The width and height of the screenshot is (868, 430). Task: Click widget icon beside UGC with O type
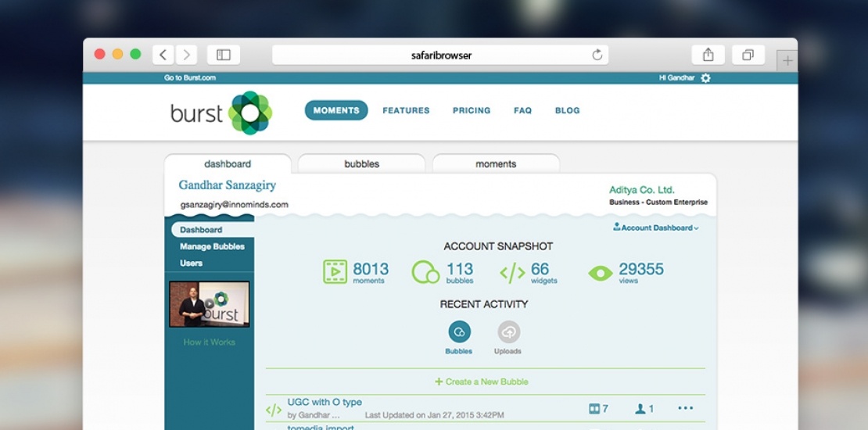[274, 410]
